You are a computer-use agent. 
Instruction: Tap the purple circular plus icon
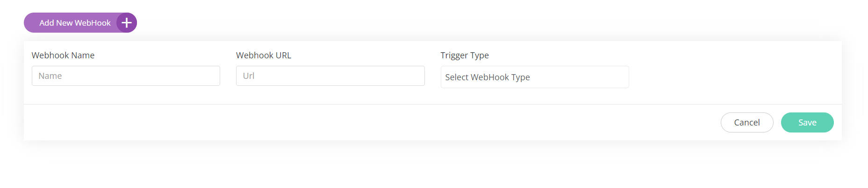[x=126, y=23]
